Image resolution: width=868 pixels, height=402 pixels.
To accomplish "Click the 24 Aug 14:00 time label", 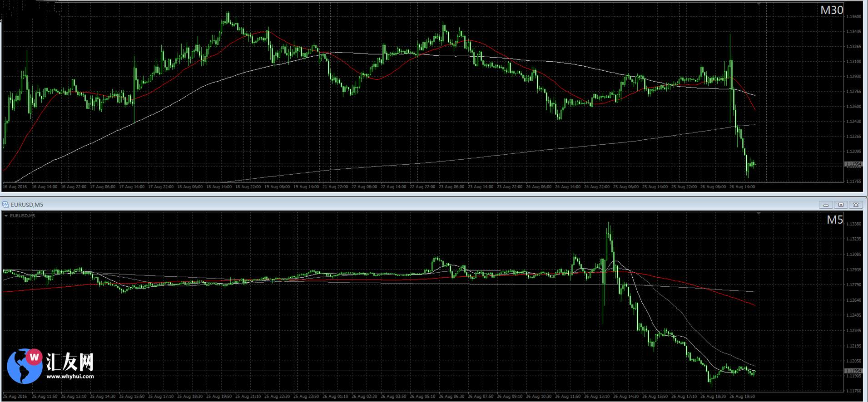I will pos(568,187).
